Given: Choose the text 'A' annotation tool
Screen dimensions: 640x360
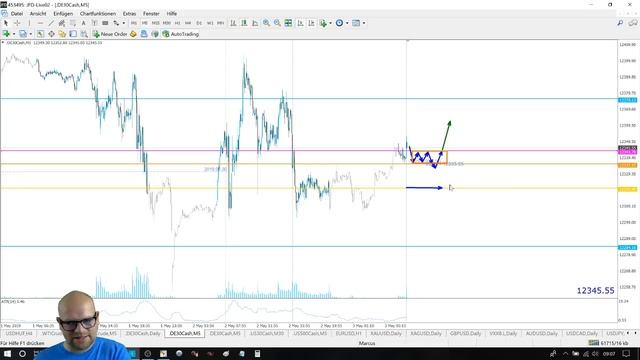Looking at the screenshot, I should 83,23.
